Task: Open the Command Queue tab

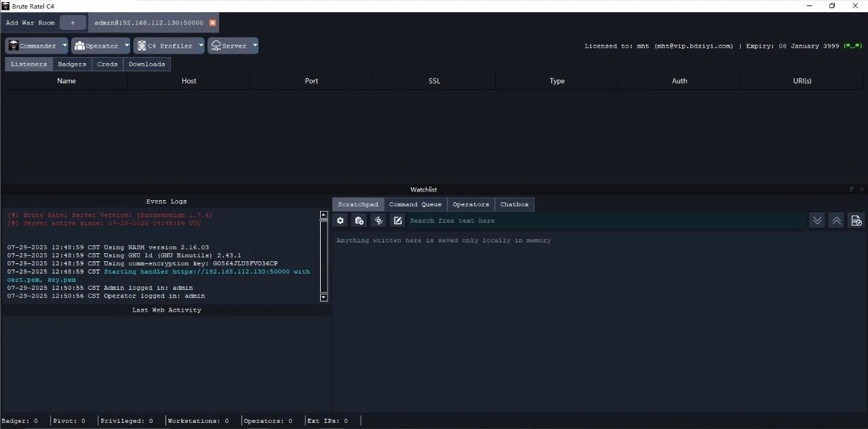Action: click(x=415, y=204)
